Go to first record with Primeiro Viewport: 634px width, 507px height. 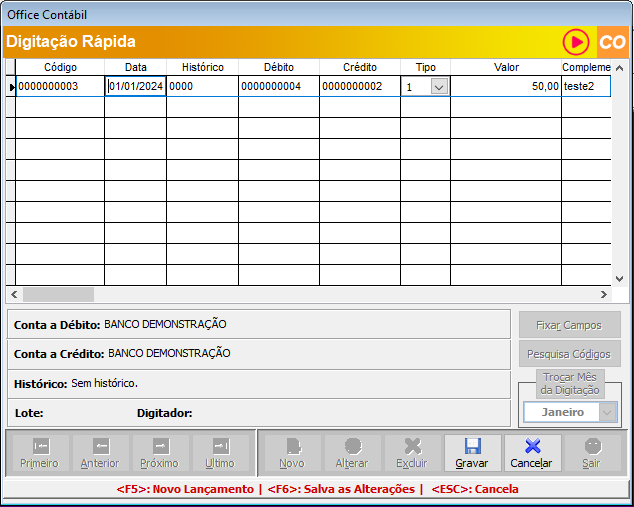(39, 453)
